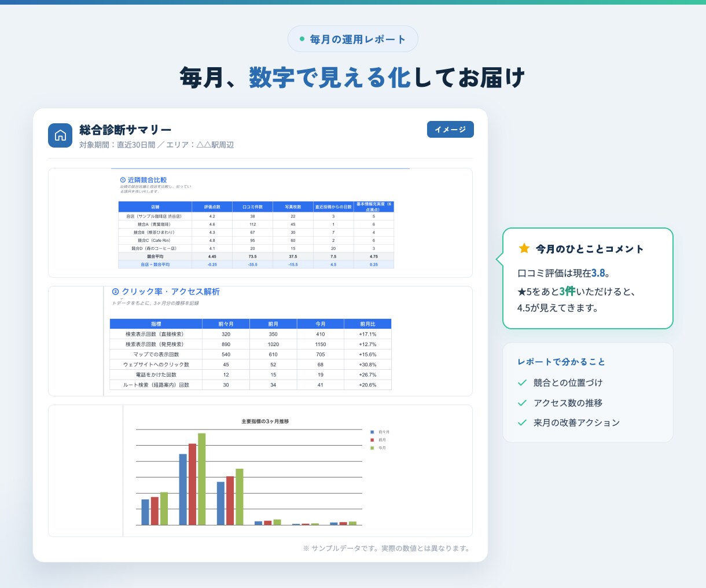
Task: Click the gold star icon in comment card
Action: point(524,248)
